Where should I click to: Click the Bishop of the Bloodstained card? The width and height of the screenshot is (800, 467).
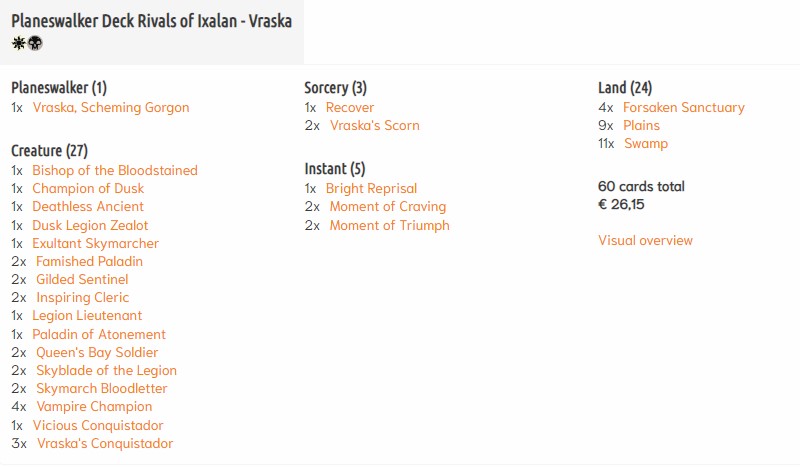point(115,170)
